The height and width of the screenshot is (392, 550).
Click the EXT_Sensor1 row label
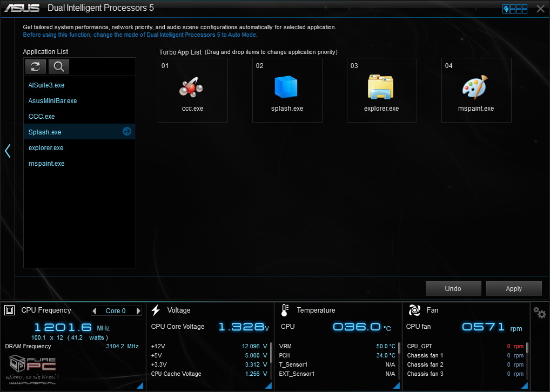297,374
